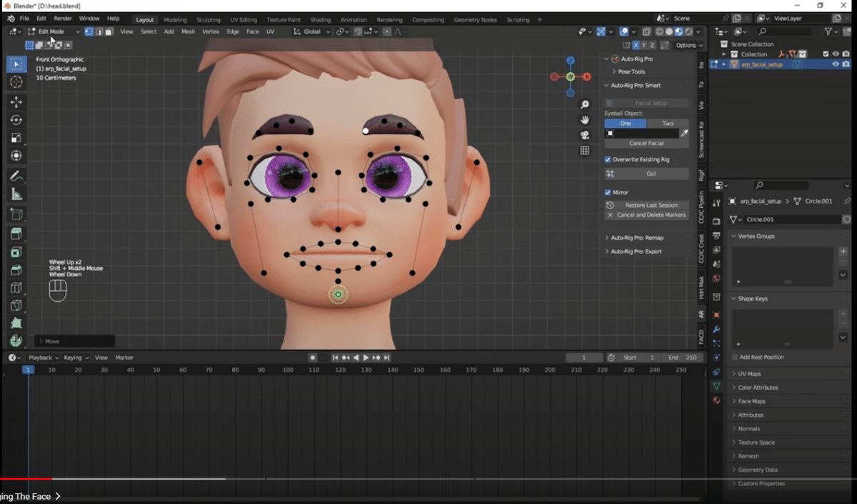Expand Auto-Rig Pro: Export panel
The image size is (857, 504).
coord(636,251)
